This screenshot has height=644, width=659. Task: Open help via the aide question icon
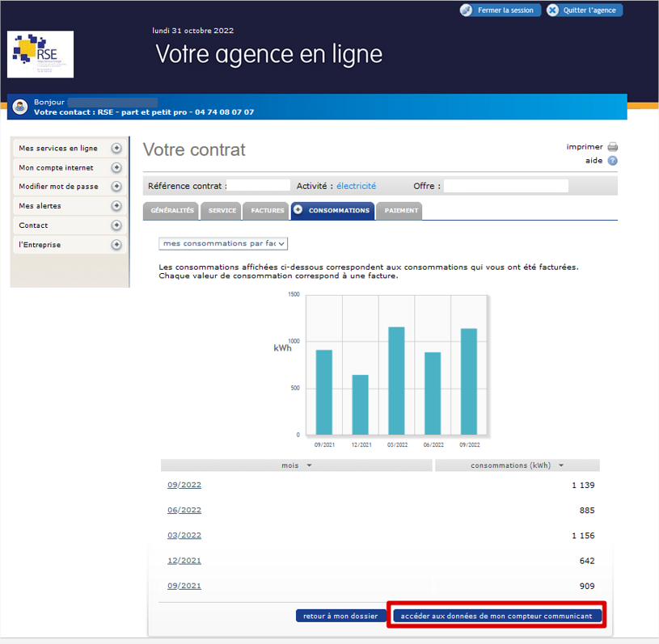613,161
